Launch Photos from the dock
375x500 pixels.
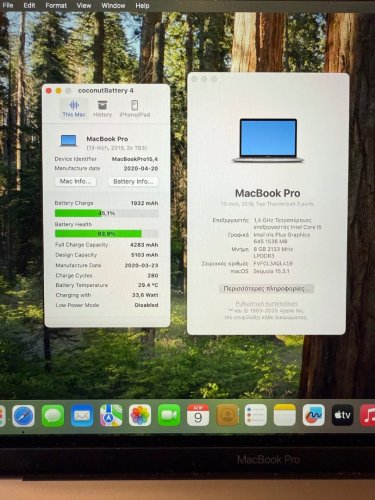140,416
